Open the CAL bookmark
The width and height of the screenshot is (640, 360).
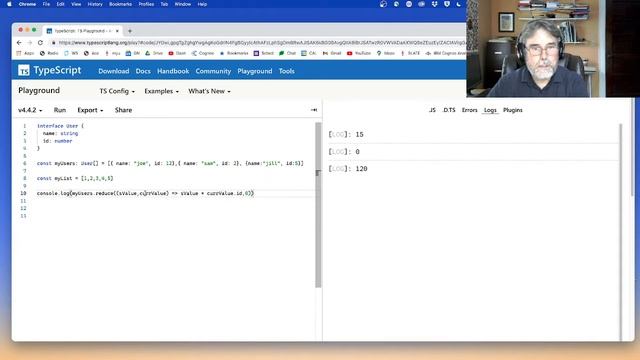(x=309, y=53)
